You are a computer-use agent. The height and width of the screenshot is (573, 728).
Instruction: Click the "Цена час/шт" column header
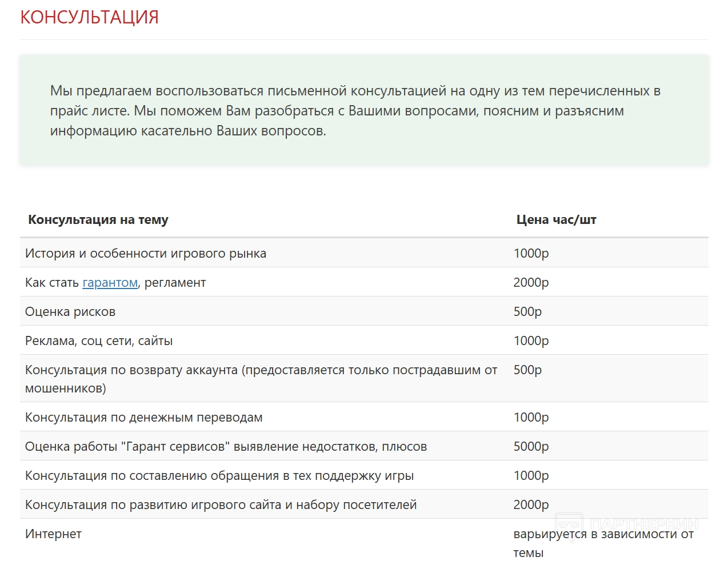click(x=556, y=220)
